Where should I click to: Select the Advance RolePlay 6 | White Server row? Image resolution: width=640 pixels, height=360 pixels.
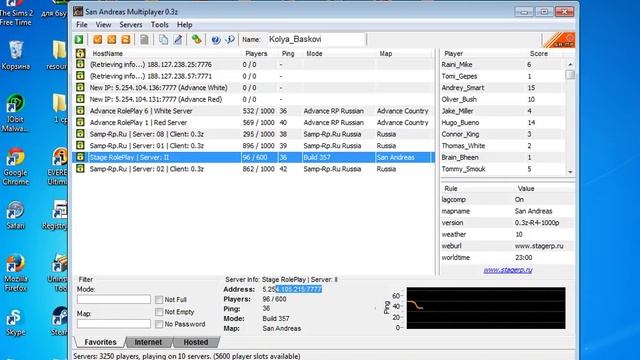coord(254,111)
